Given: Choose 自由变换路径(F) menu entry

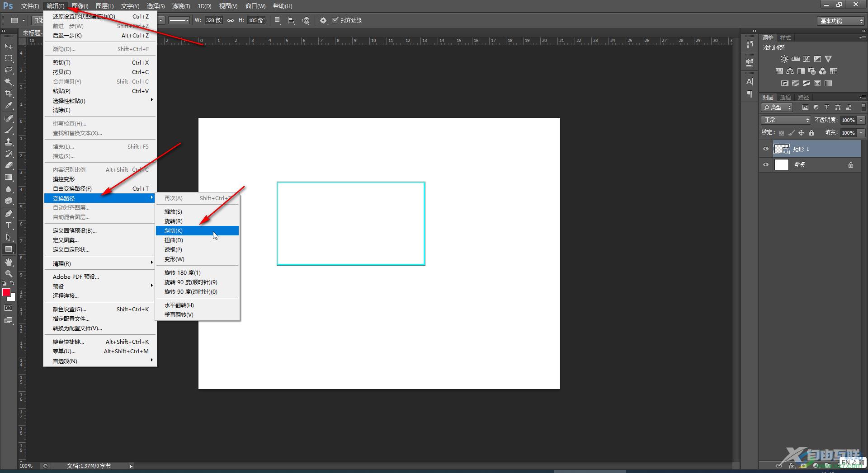Looking at the screenshot, I should pyautogui.click(x=100, y=189).
